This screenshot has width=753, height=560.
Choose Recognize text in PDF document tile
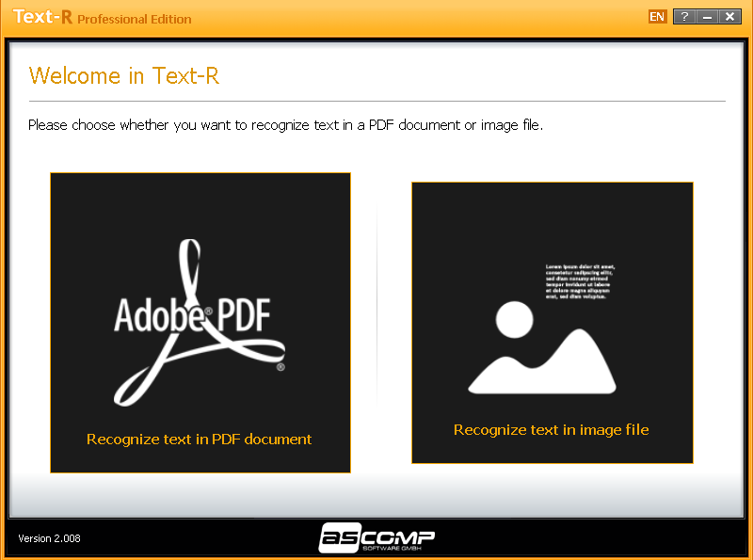pos(200,323)
